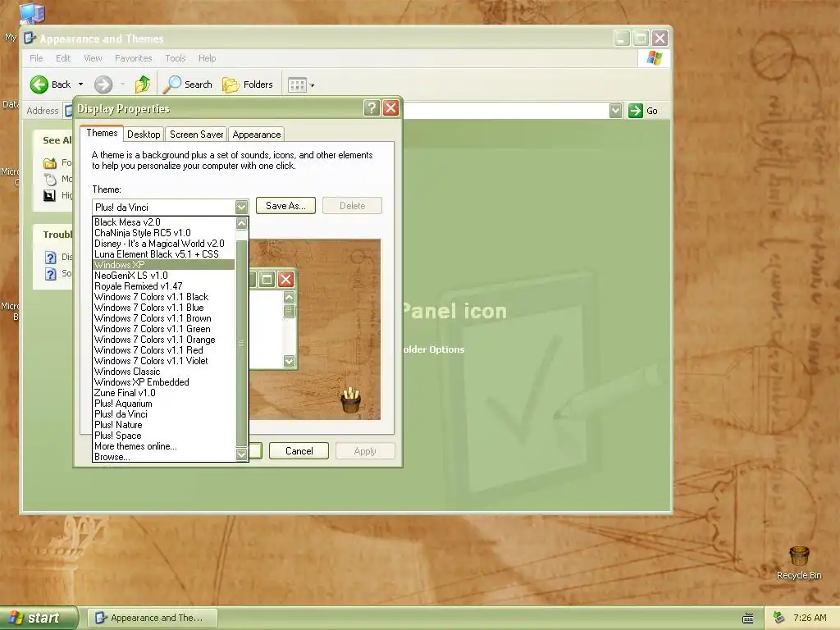840x630 pixels.
Task: Click Appearance and Themes taskbar button
Action: 152,618
